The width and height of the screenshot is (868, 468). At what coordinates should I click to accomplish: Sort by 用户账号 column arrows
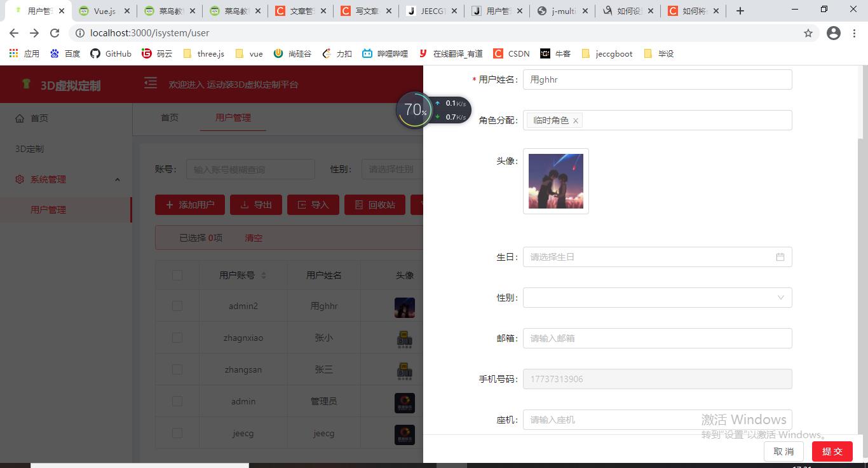coord(264,275)
